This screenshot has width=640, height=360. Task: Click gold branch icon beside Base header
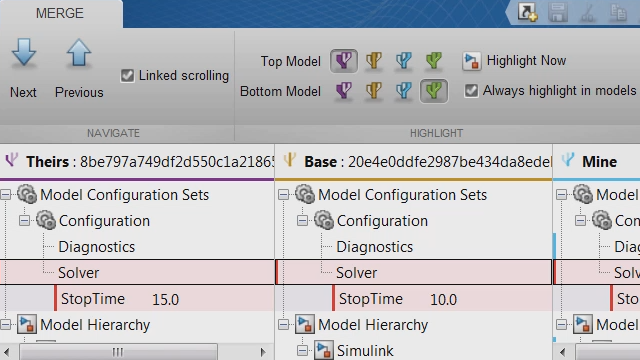click(289, 160)
